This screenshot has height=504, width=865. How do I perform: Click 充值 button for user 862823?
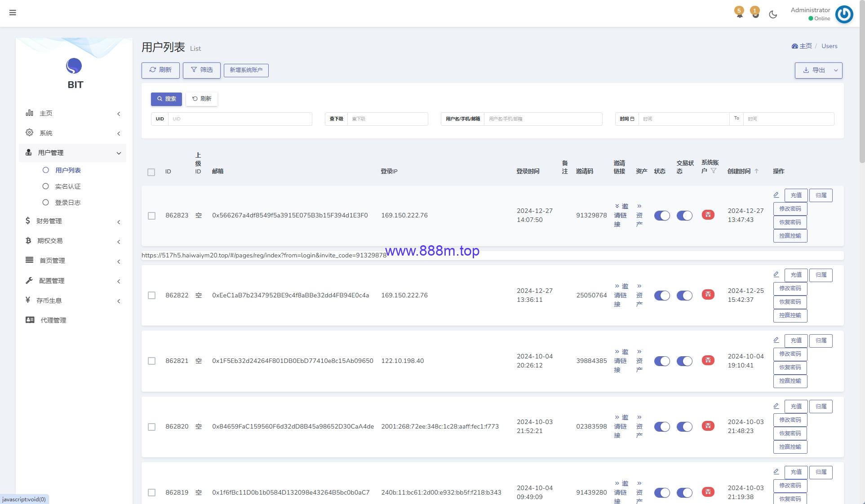pos(796,195)
